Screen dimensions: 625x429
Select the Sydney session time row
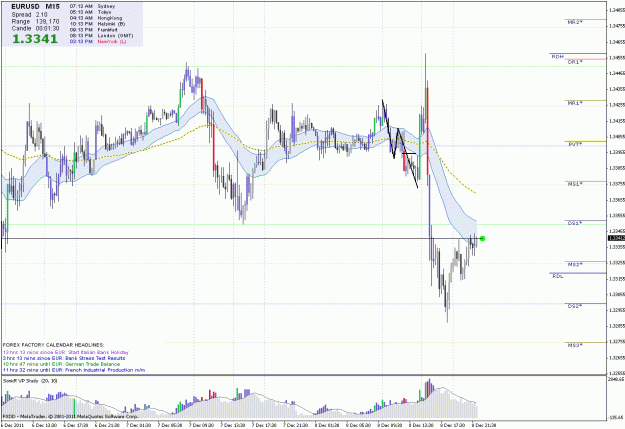pyautogui.click(x=92, y=6)
